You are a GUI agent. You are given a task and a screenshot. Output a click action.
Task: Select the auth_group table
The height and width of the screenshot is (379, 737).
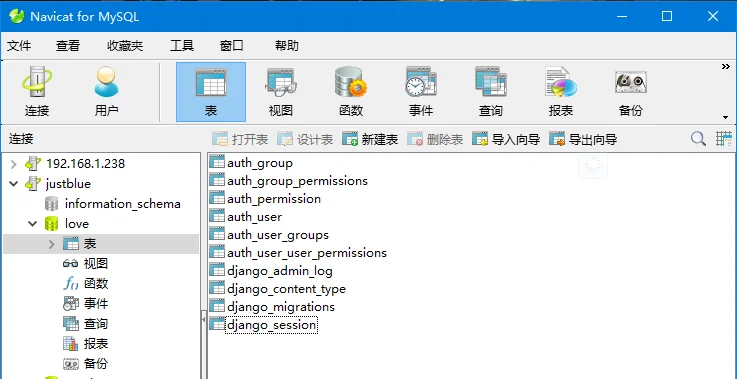point(260,163)
